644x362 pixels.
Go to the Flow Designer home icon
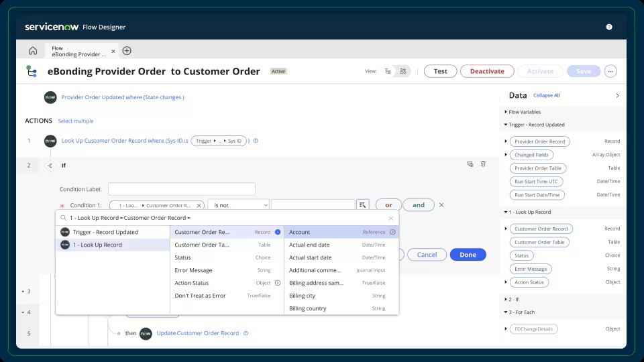click(33, 51)
